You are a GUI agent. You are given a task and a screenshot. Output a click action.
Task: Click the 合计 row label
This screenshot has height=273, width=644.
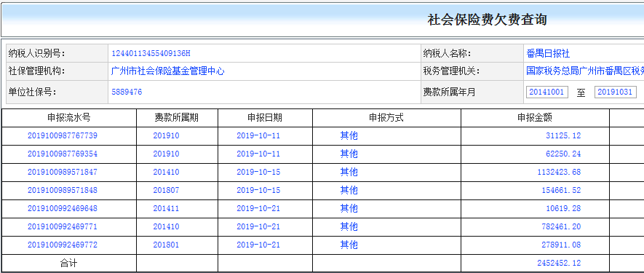[x=69, y=263]
